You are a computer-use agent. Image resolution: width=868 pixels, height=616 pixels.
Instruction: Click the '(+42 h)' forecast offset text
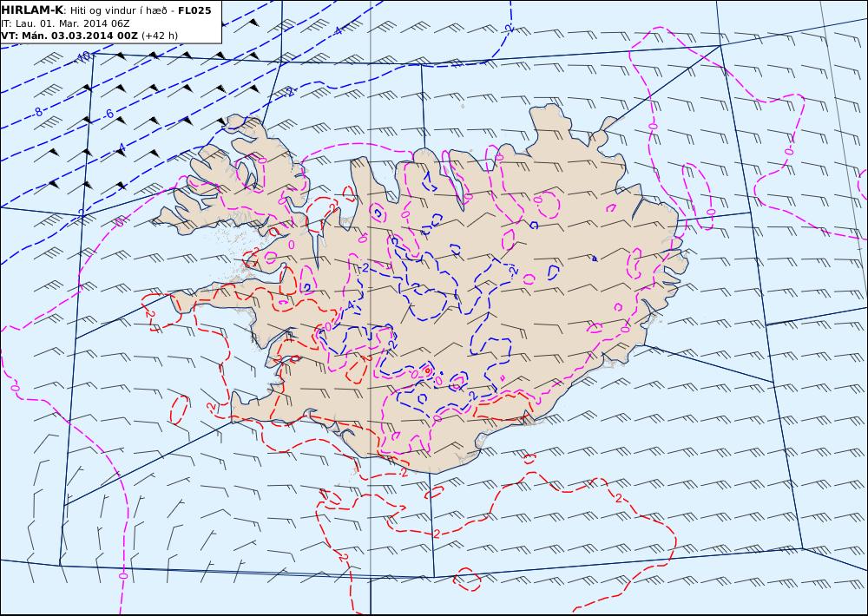[x=160, y=36]
